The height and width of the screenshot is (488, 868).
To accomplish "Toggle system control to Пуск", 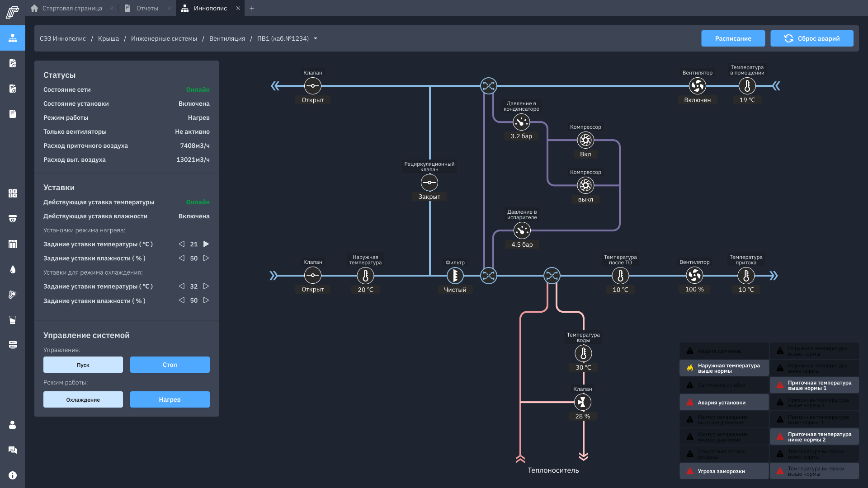I will point(83,365).
